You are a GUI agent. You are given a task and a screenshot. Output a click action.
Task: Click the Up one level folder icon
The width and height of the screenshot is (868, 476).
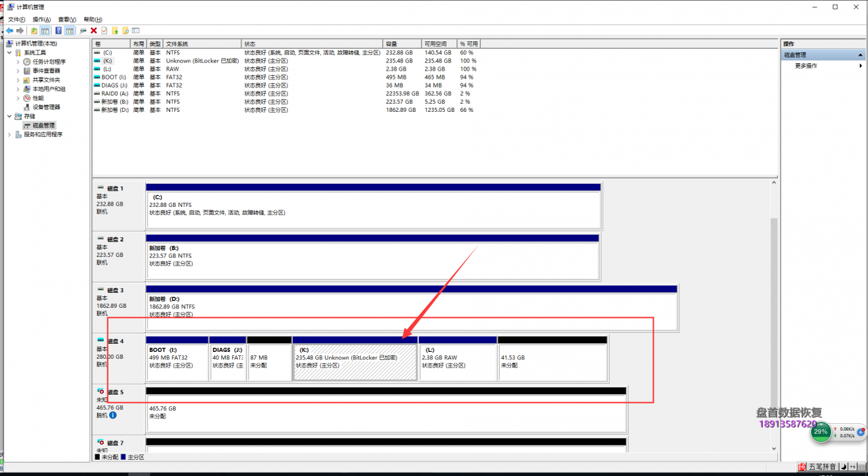click(34, 31)
